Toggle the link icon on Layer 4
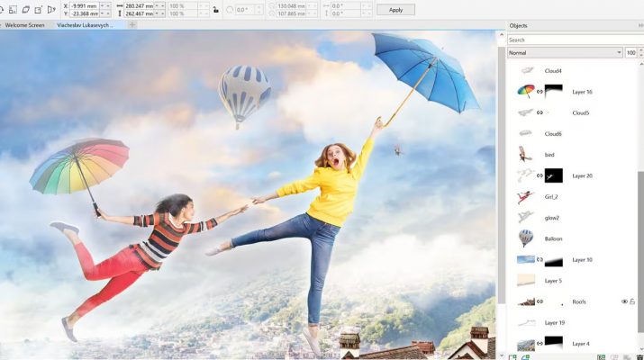Screen dimensions: 644x360 [540, 344]
